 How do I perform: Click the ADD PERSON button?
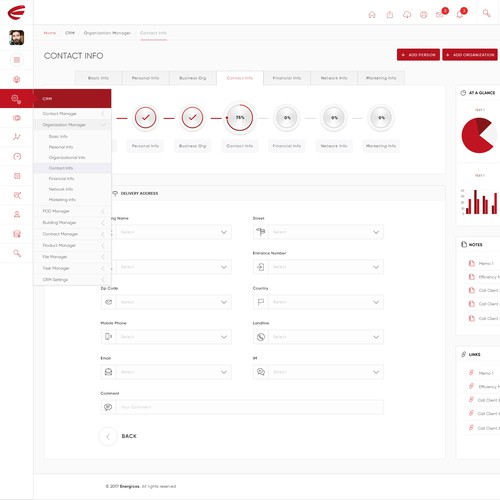418,55
